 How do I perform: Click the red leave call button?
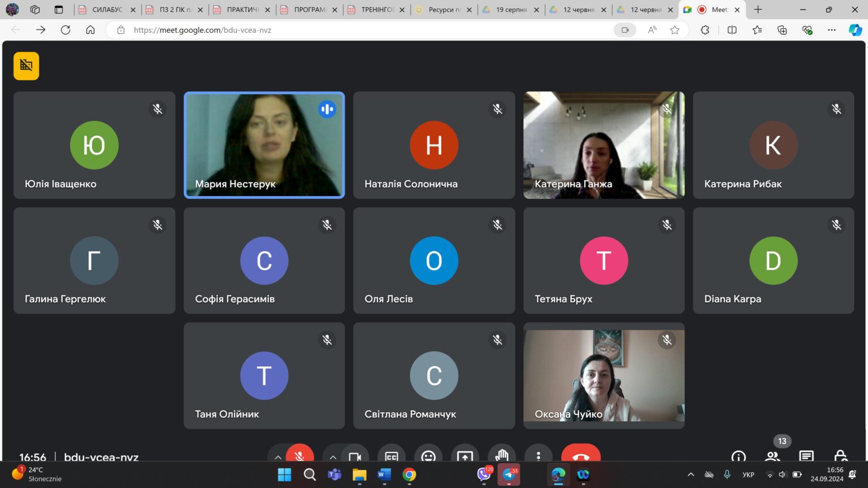coord(580,455)
